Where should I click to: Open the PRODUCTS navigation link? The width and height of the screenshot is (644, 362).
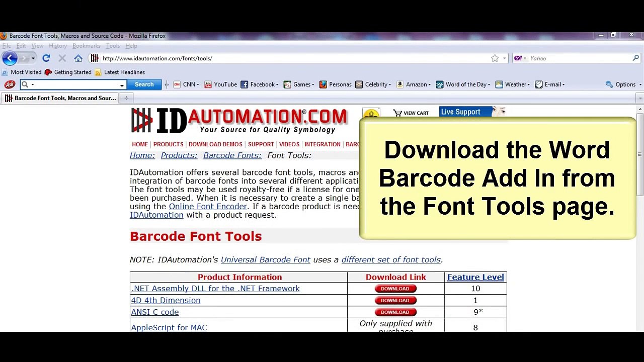[168, 144]
